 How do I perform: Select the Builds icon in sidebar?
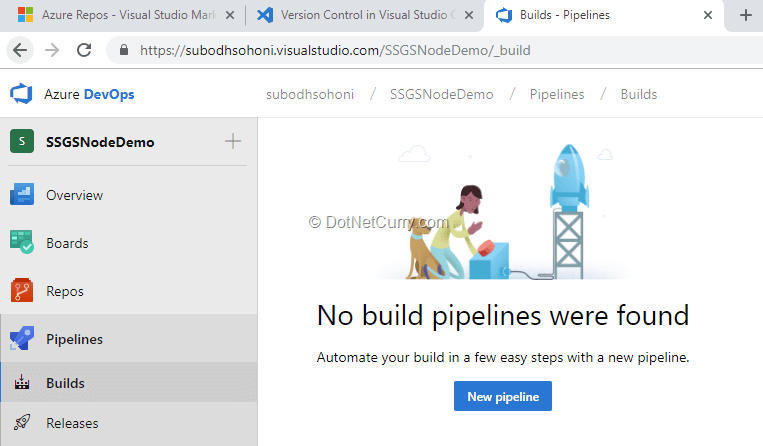[21, 382]
